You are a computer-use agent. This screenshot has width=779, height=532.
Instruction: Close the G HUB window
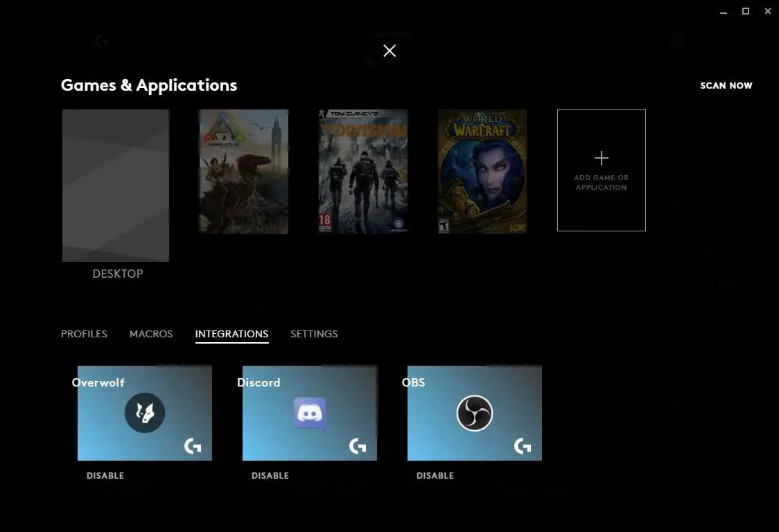coord(768,11)
